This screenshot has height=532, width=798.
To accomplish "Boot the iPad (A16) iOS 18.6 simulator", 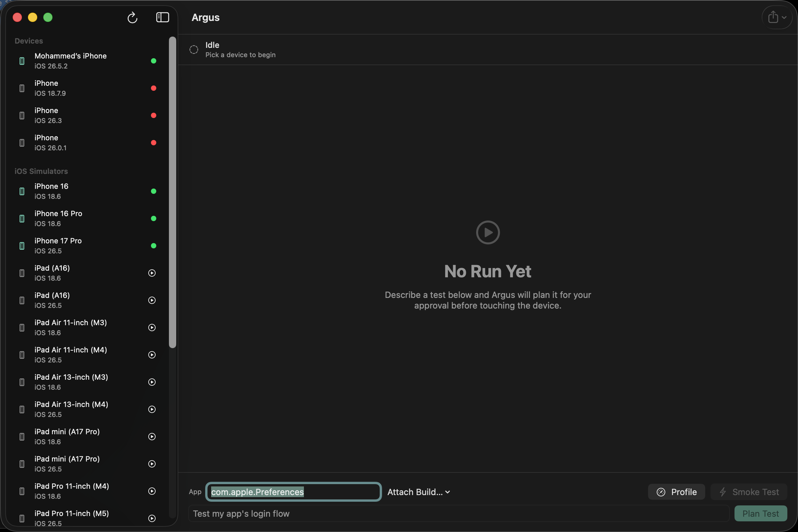I will coord(152,273).
